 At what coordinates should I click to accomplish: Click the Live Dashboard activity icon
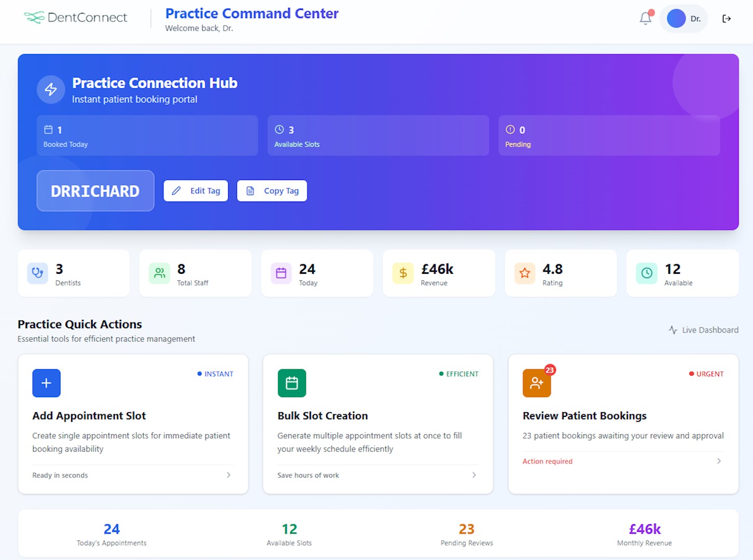pyautogui.click(x=673, y=330)
